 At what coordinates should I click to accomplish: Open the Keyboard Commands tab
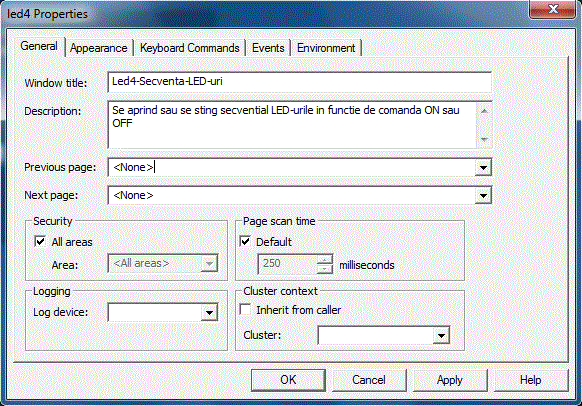point(190,48)
